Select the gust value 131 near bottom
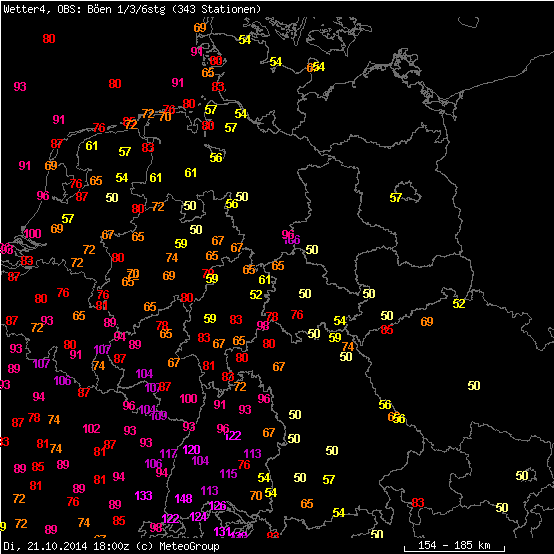 click(x=223, y=531)
